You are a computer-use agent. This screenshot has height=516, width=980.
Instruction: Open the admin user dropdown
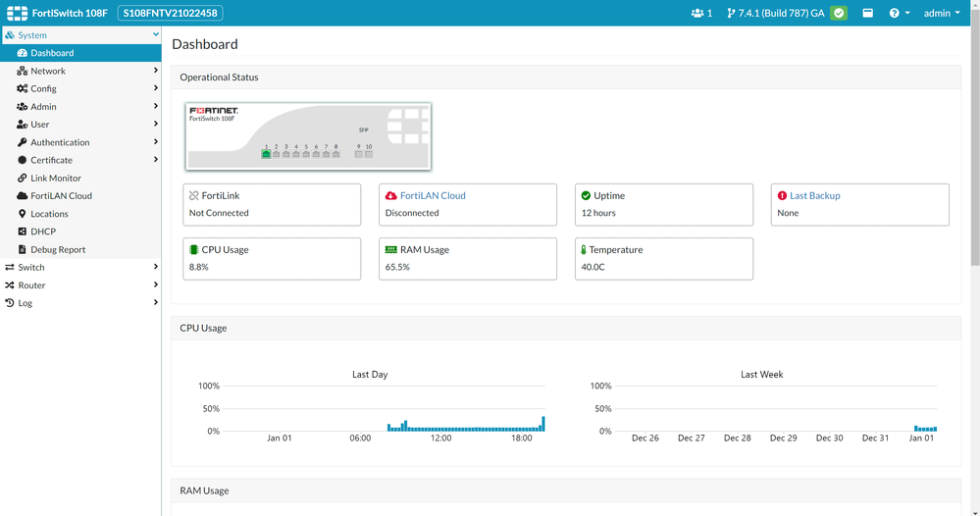point(942,14)
